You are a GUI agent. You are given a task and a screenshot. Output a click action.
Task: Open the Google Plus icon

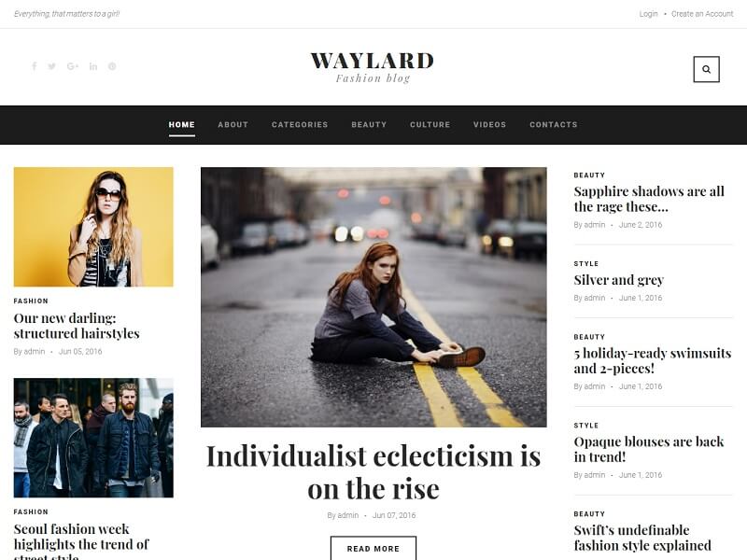(x=73, y=66)
